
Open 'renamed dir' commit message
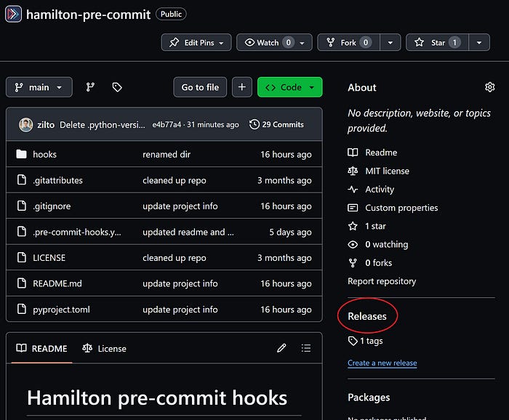tap(167, 154)
